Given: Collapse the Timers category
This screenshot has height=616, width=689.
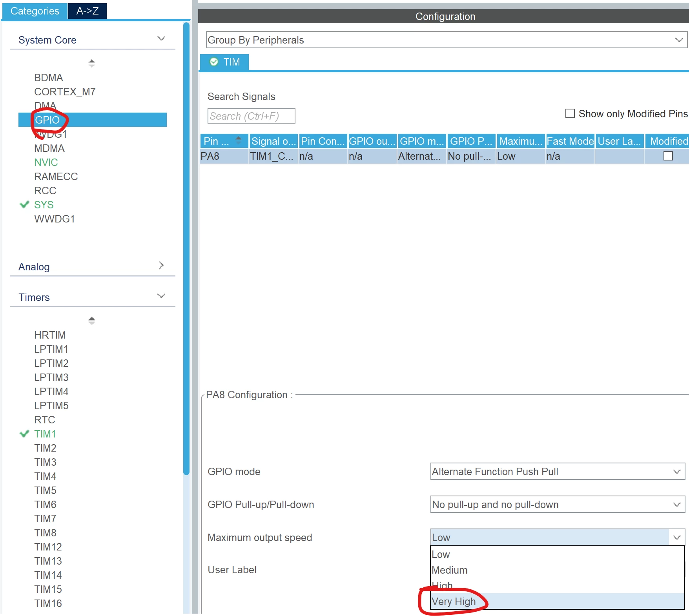Looking at the screenshot, I should tap(161, 296).
